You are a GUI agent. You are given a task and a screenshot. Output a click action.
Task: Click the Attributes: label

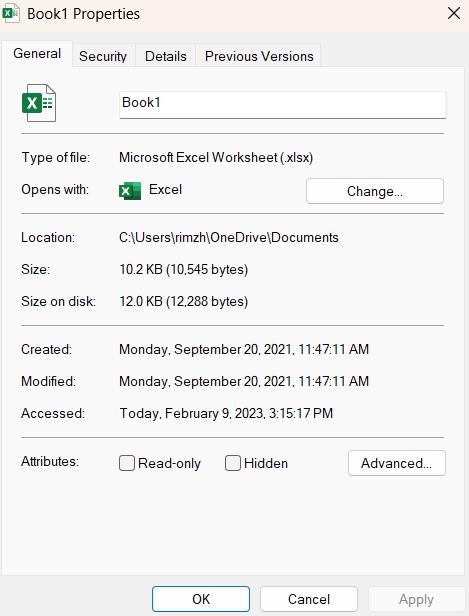50,461
